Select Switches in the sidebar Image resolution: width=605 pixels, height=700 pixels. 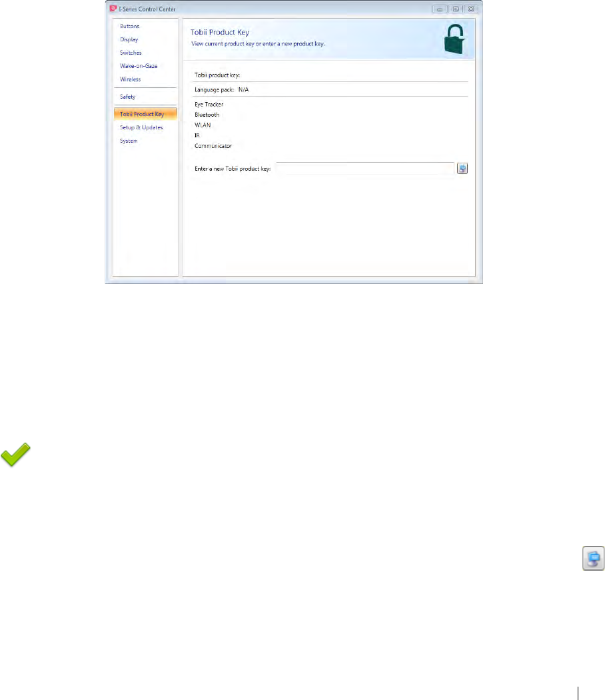(x=131, y=53)
